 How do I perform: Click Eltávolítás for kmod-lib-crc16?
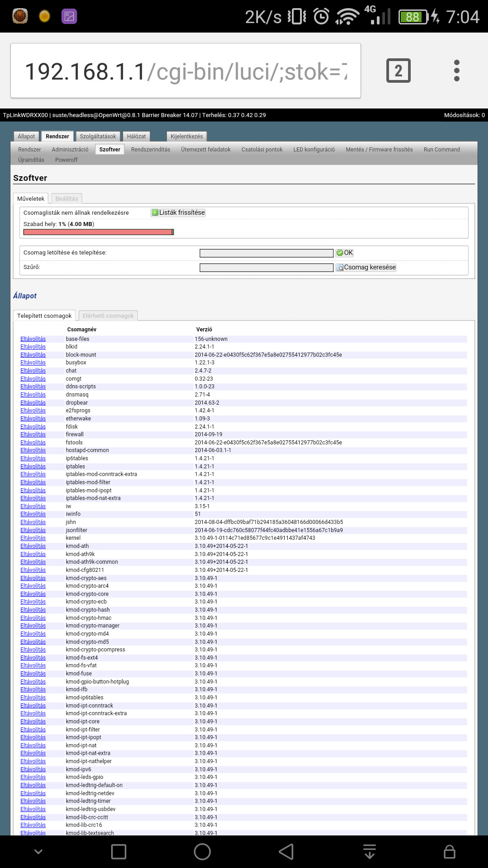[x=33, y=825]
